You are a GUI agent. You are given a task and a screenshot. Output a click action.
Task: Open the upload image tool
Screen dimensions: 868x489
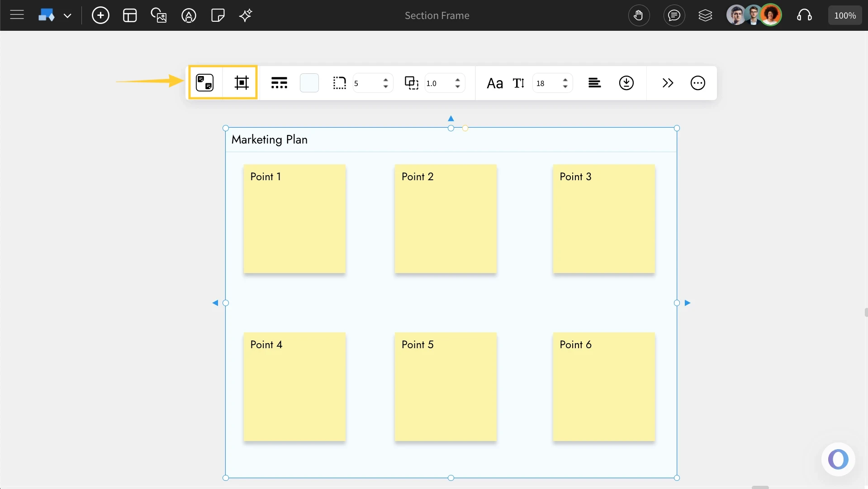(x=159, y=15)
